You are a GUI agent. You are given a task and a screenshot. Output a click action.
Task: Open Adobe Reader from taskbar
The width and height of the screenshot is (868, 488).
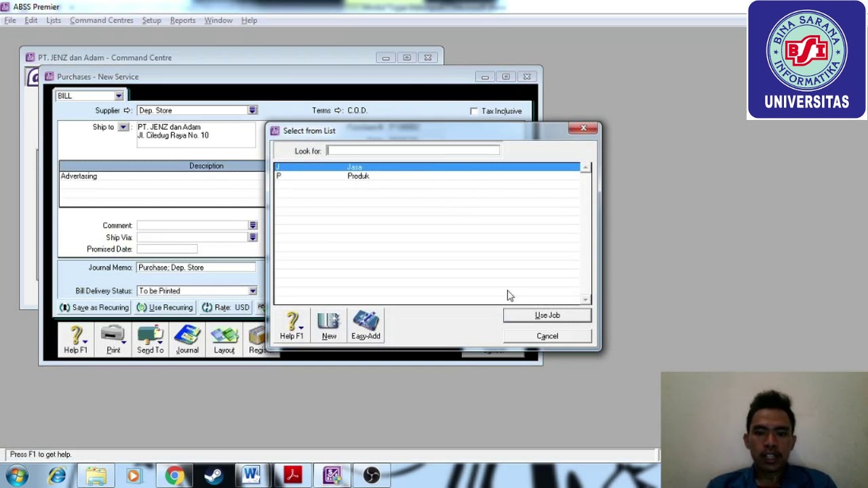[x=292, y=476]
